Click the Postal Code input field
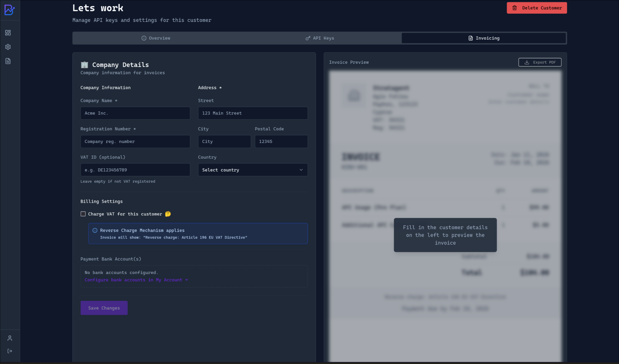The image size is (619, 364). click(281, 141)
